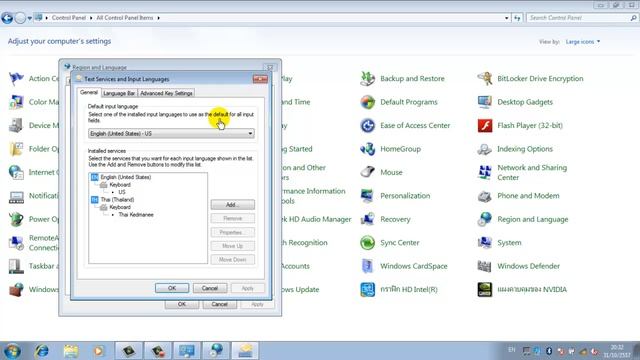This screenshot has width=640, height=360.
Task: Select US keyboard layout entry
Action: [122, 192]
